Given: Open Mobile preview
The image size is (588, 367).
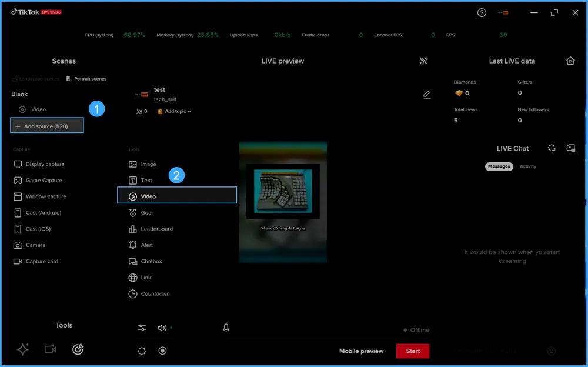Looking at the screenshot, I should coord(361,351).
